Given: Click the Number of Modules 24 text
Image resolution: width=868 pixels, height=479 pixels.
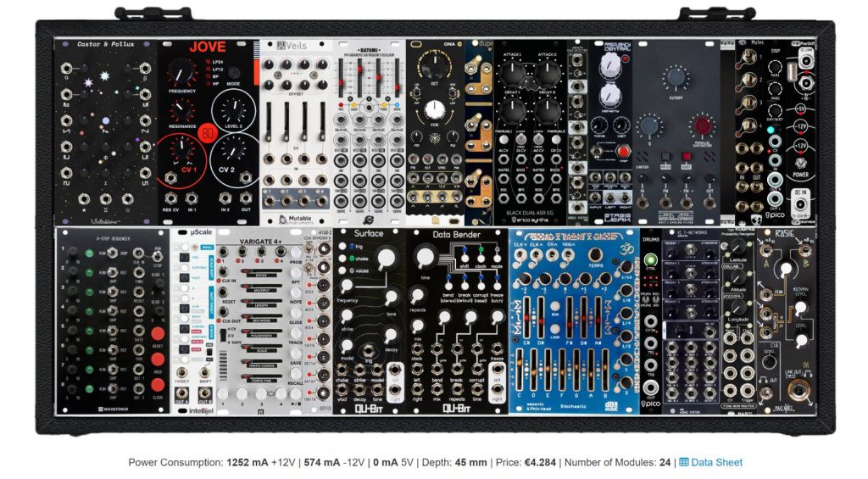Looking at the screenshot, I should pos(617,462).
